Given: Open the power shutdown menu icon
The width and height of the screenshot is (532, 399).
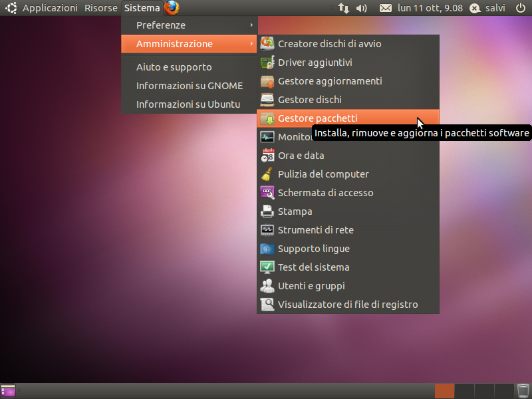Looking at the screenshot, I should pos(521,8).
